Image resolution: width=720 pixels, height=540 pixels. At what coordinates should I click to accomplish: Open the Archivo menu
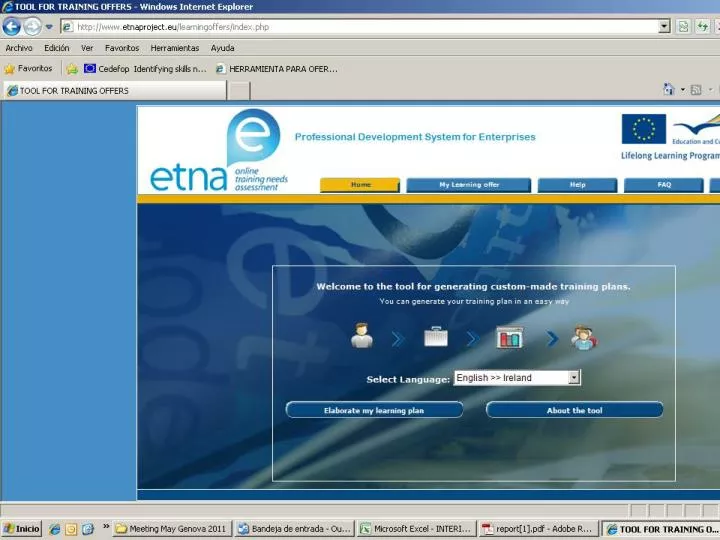coord(19,48)
